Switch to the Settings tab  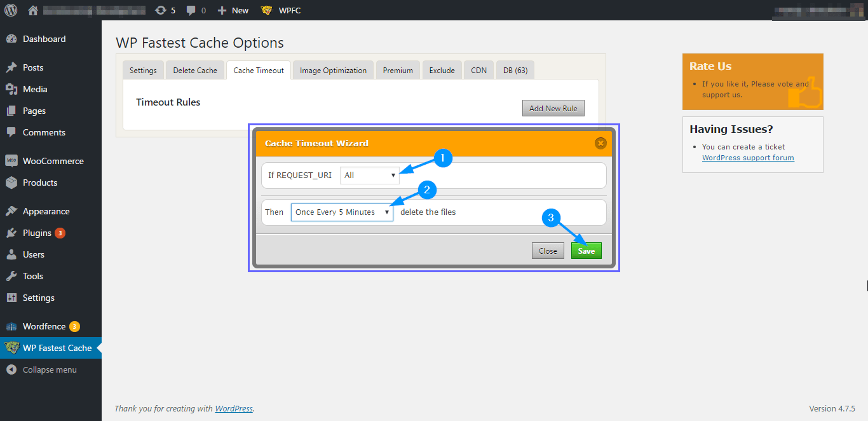click(143, 71)
